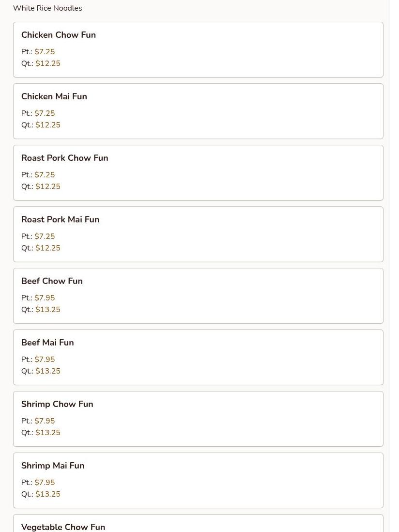
Task: Pick Chicken Mai Fun quart price $12.25
Action: [47, 125]
